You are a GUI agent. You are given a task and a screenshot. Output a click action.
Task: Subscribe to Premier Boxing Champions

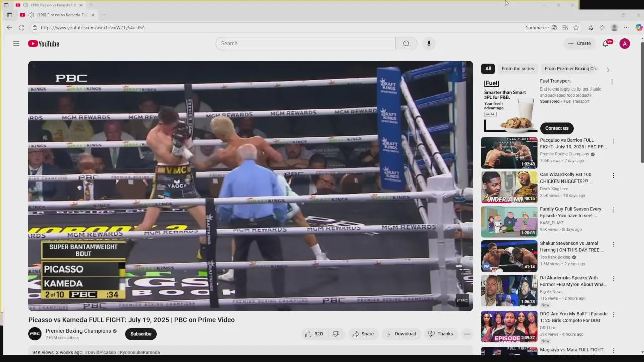click(141, 334)
